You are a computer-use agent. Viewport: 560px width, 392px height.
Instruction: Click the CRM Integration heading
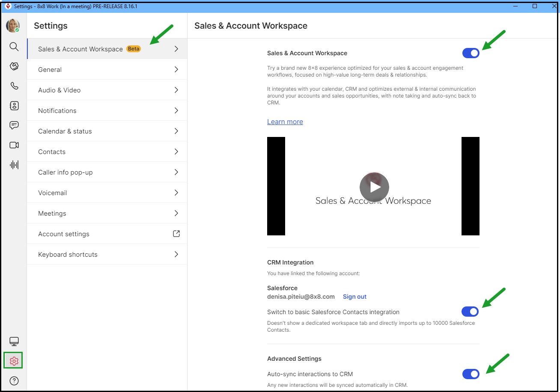click(290, 262)
